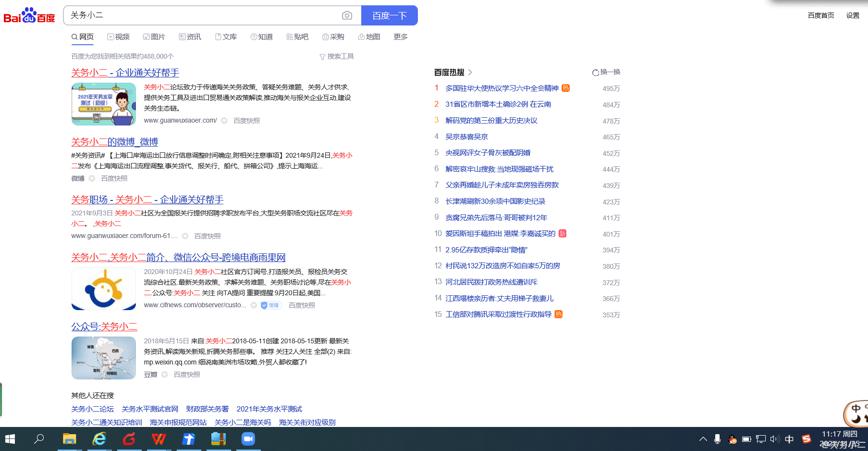Open 设置 in top right
This screenshot has height=451, width=868.
click(853, 15)
